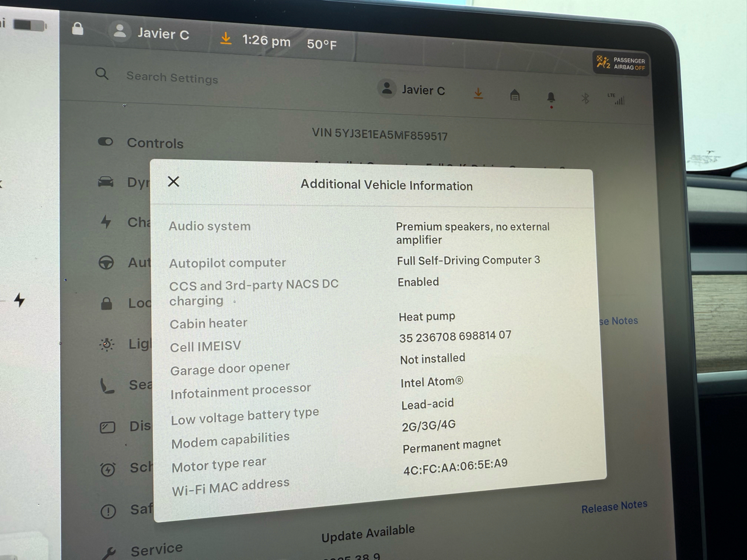Open the Schedule alarm clock icon
This screenshot has height=560, width=747.
click(x=108, y=469)
